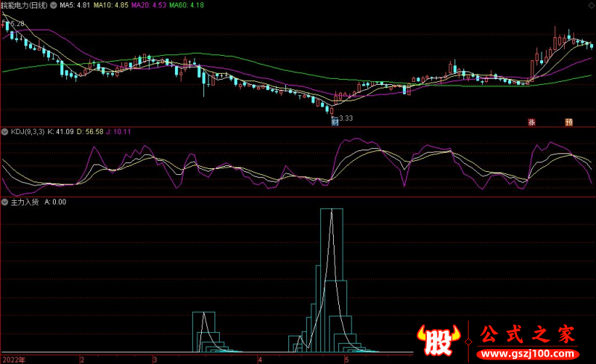Select the MA5: 4.81 moving average label
596x364 pixels.
point(75,5)
